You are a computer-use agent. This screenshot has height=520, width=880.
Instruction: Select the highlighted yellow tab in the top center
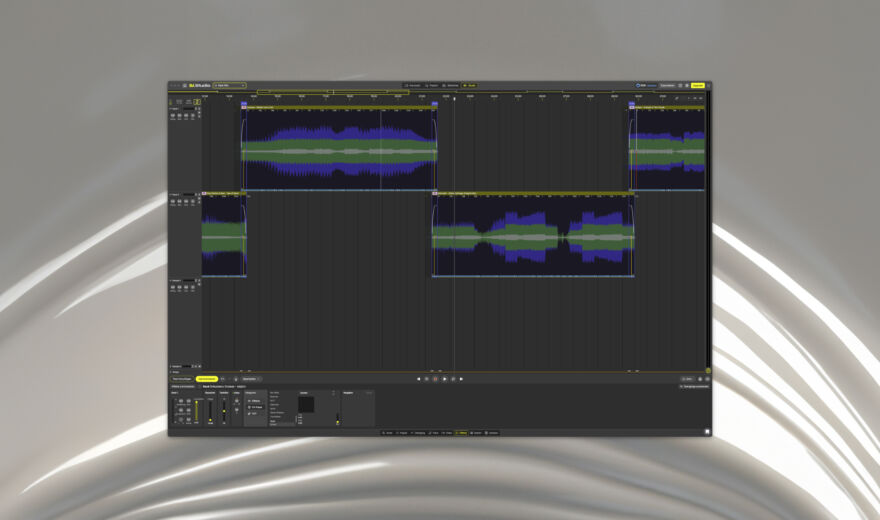[470, 85]
